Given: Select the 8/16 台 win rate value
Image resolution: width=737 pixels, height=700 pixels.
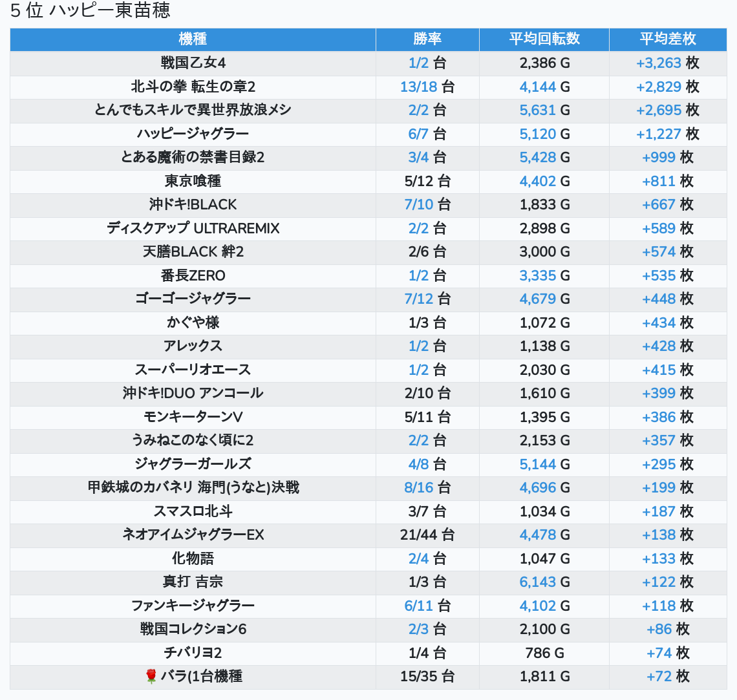Looking at the screenshot, I should (x=427, y=487).
